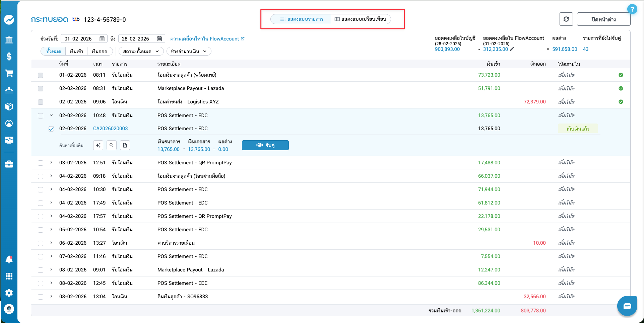Expand the ค่าบริการรายเดือน transaction row

pyautogui.click(x=51, y=243)
